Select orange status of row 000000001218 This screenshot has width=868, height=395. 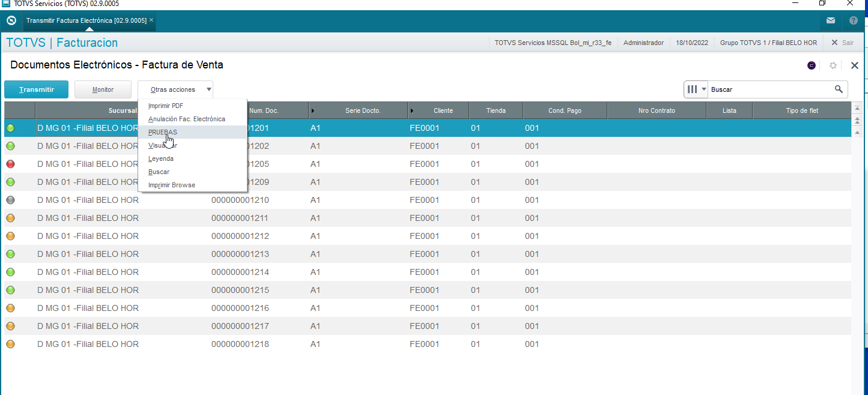[10, 344]
